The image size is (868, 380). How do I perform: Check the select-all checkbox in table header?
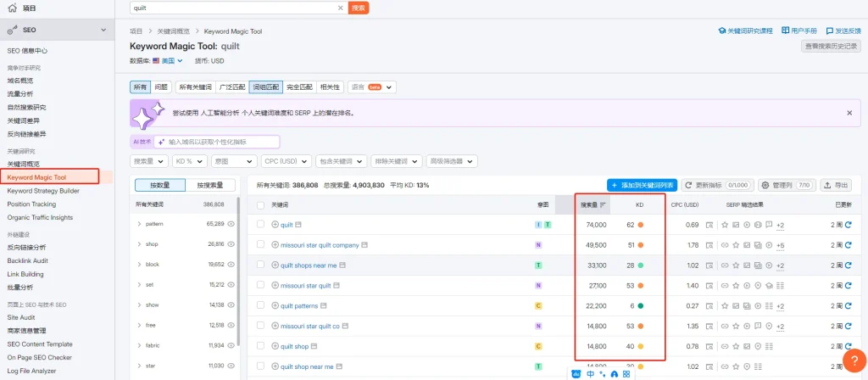click(261, 205)
